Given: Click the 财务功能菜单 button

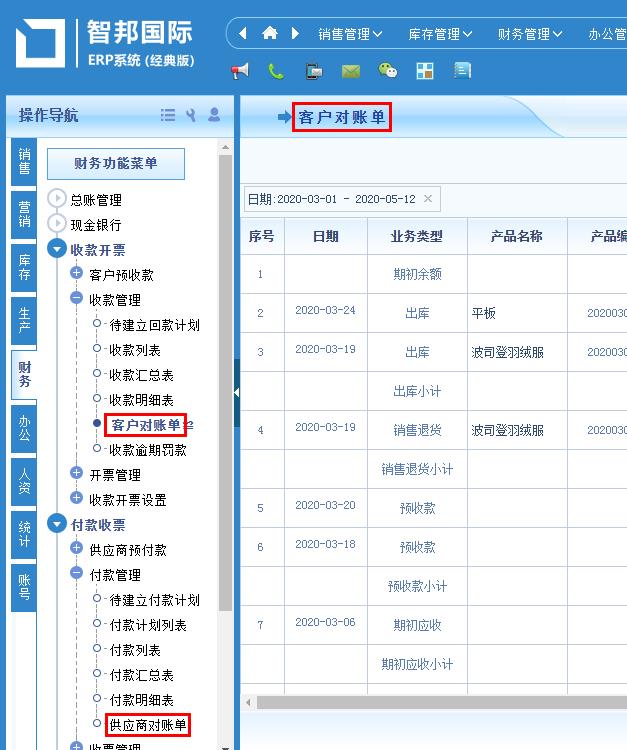Looking at the screenshot, I should pyautogui.click(x=116, y=163).
